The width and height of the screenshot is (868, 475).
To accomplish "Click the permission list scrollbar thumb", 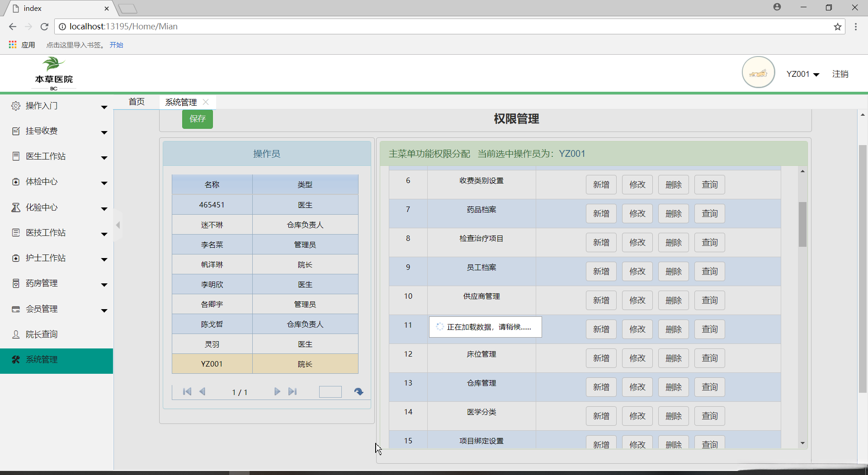I will [x=803, y=224].
